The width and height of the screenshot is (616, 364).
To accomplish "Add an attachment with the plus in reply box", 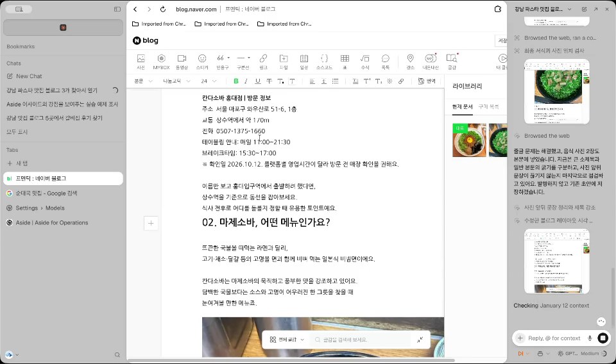I will click(520, 338).
